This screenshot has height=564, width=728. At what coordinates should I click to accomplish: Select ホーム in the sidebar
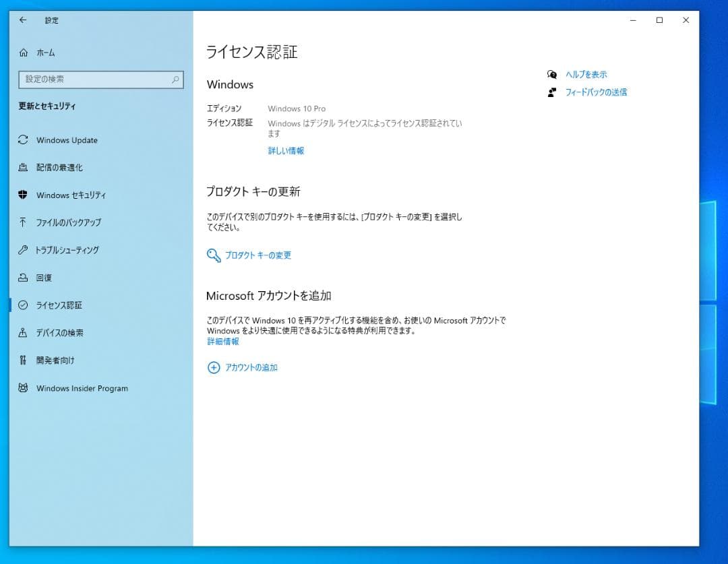(47, 53)
